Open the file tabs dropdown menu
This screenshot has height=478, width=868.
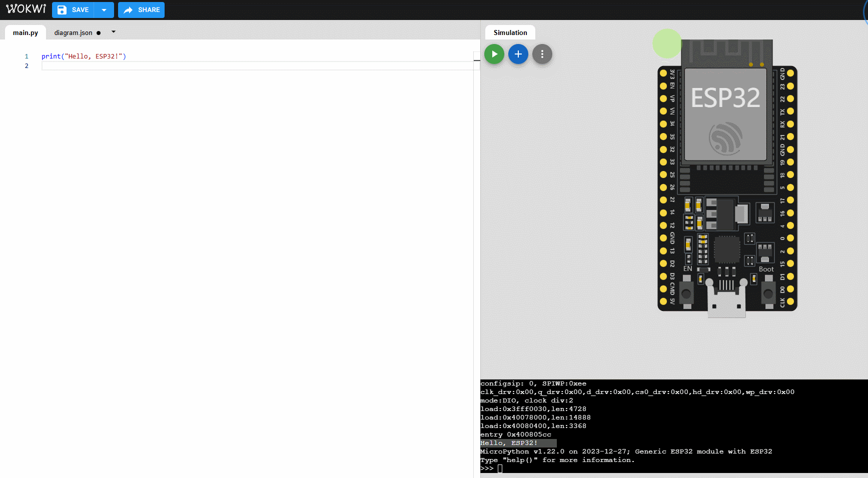tap(114, 32)
